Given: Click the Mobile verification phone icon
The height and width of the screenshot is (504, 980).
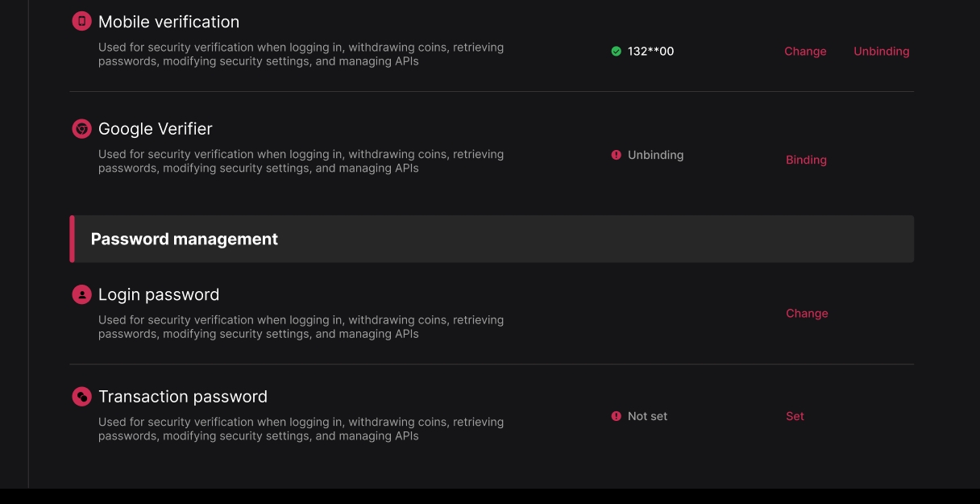Looking at the screenshot, I should click(81, 22).
